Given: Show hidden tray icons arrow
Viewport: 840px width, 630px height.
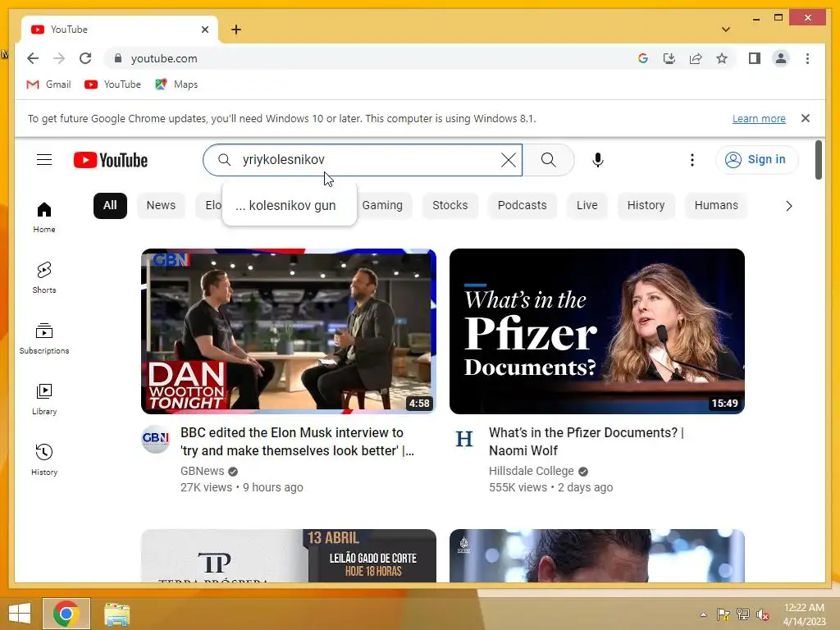Looking at the screenshot, I should pos(703,614).
